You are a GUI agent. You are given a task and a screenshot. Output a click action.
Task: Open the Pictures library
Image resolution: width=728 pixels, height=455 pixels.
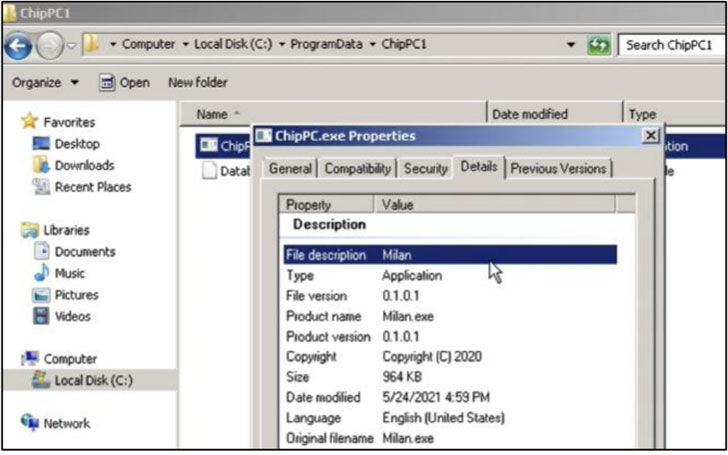78,295
